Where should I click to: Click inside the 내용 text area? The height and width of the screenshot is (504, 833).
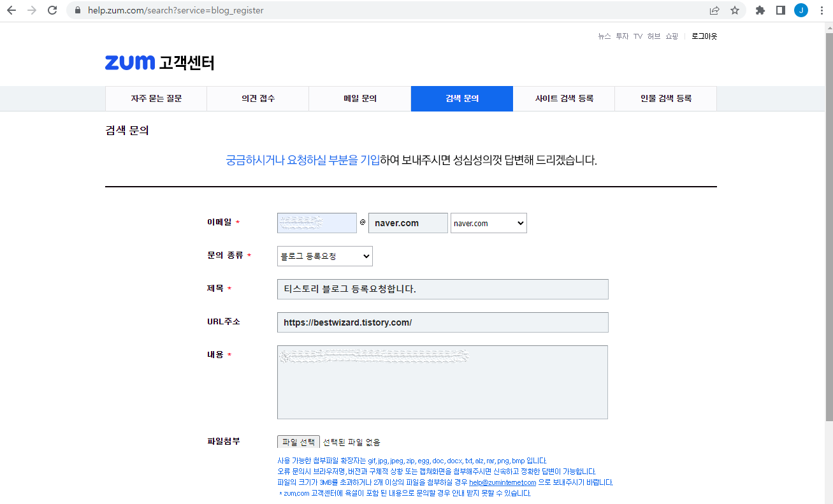click(442, 382)
